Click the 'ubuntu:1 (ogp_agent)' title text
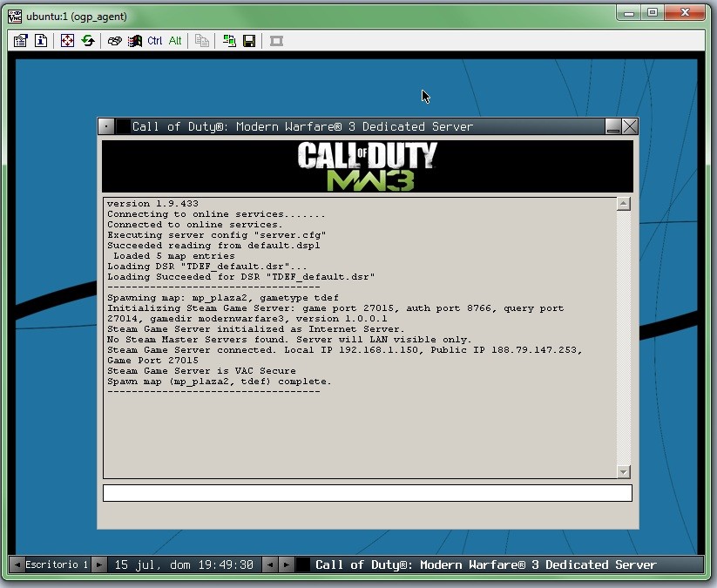This screenshot has width=717, height=588. [77, 17]
